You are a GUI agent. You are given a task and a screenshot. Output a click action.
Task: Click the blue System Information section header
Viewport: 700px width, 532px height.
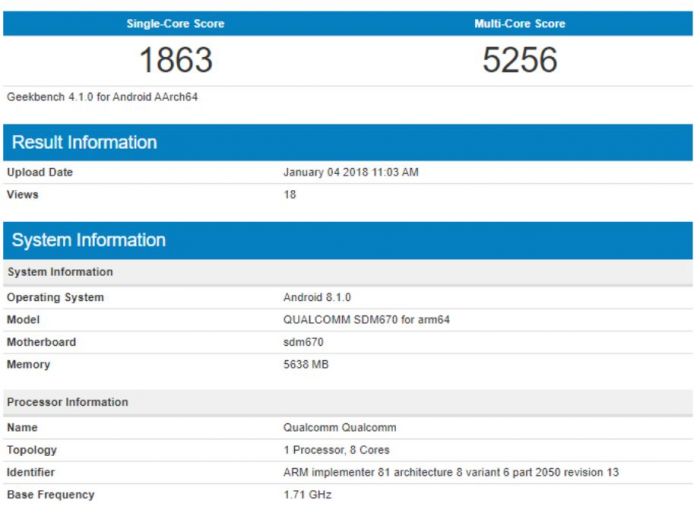pyautogui.click(x=88, y=240)
